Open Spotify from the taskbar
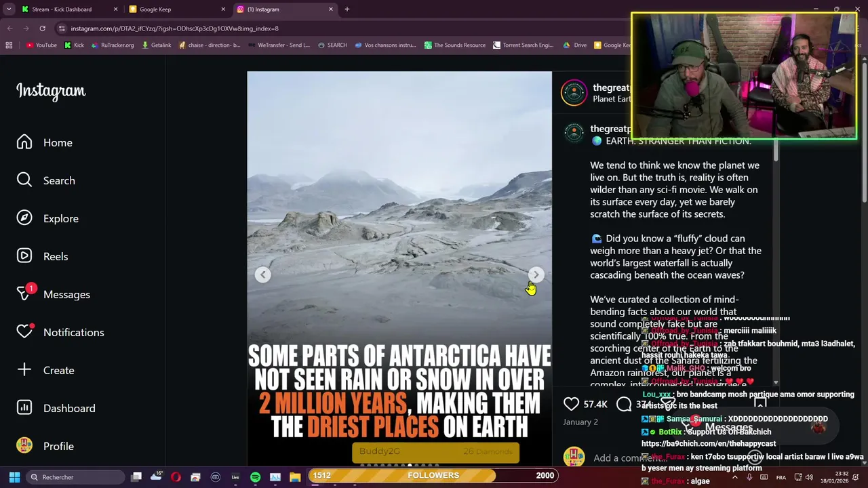 tap(255, 477)
